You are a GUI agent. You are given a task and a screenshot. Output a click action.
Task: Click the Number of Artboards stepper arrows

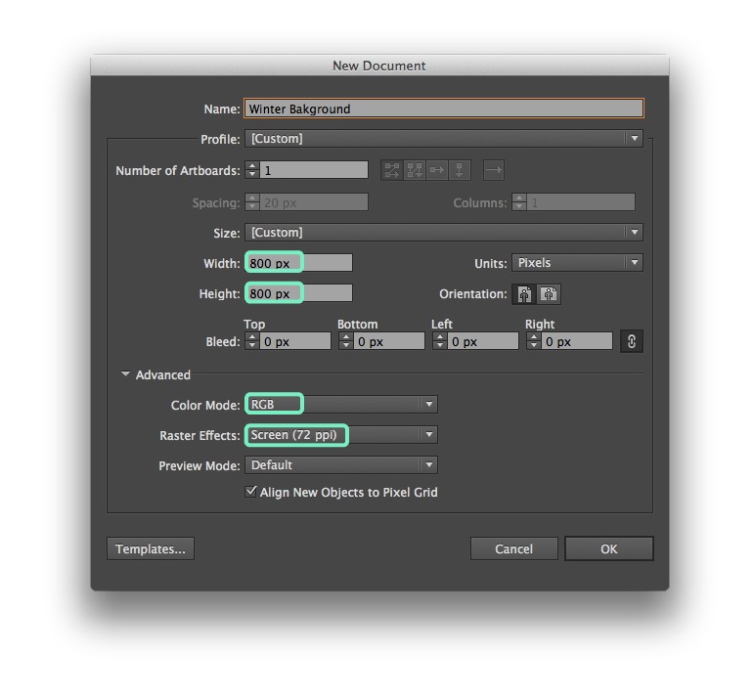(252, 170)
